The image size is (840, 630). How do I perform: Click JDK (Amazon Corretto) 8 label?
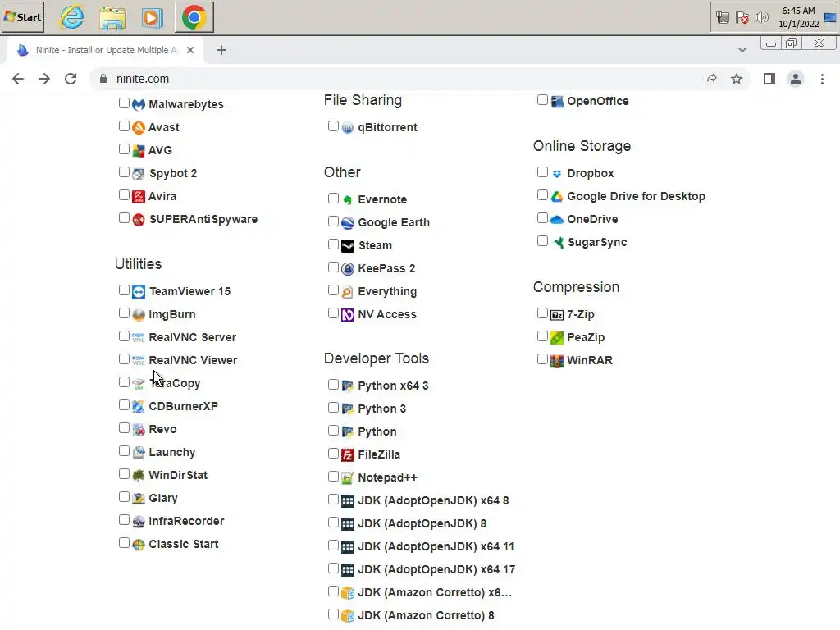coord(426,615)
